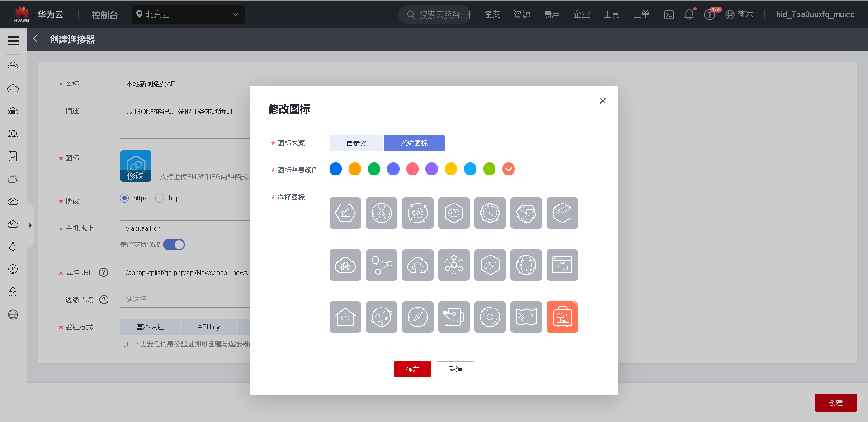Expand the collapsed sidebar arrow handle

coord(30,225)
